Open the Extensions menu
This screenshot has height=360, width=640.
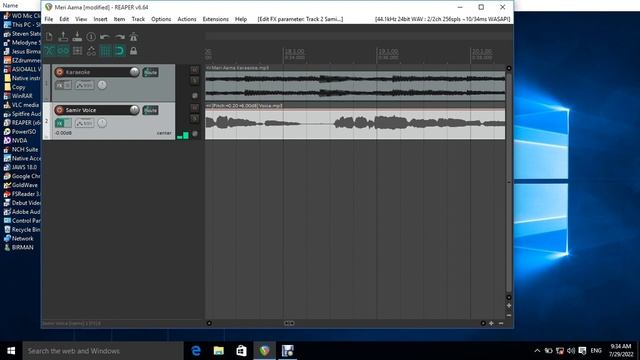[216, 19]
